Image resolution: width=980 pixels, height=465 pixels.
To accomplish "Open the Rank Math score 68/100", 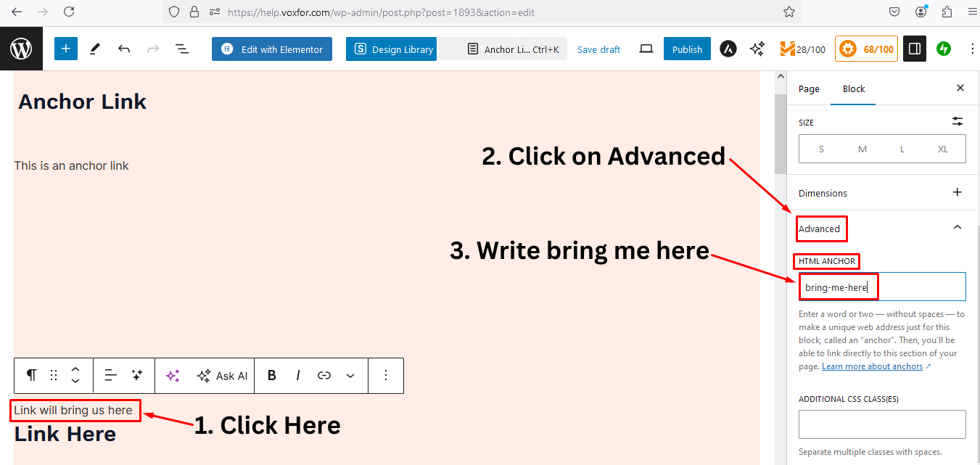I will 866,49.
